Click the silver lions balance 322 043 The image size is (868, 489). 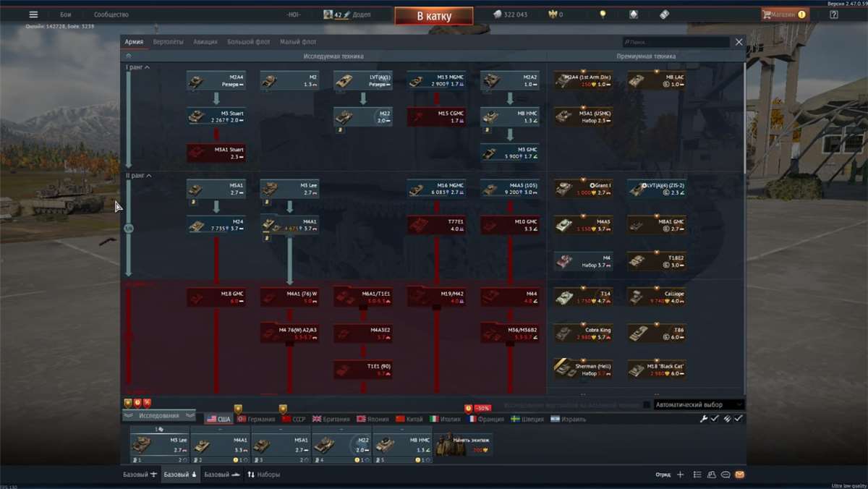pos(510,14)
